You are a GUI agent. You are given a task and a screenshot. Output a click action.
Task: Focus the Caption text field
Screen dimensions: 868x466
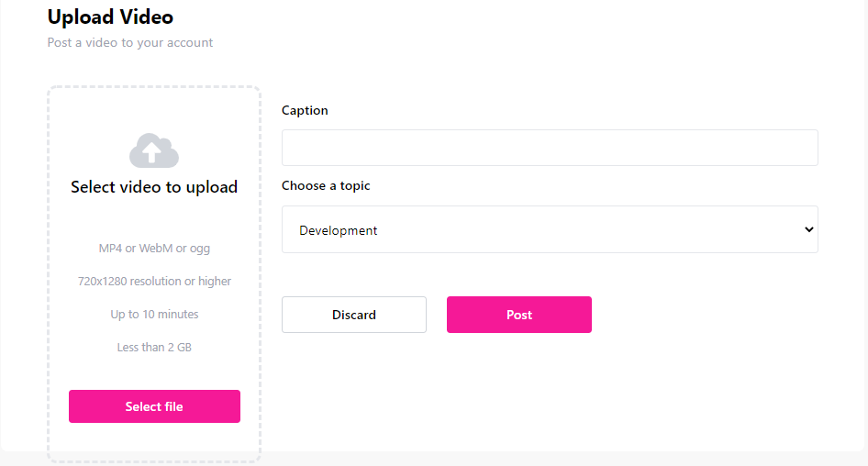550,148
